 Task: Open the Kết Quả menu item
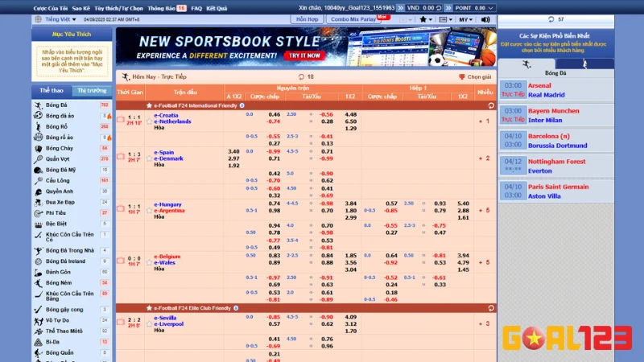[216, 7]
